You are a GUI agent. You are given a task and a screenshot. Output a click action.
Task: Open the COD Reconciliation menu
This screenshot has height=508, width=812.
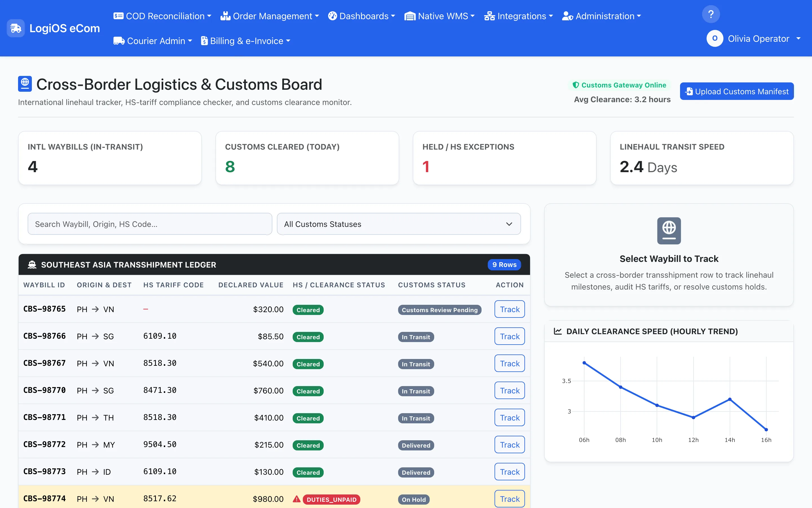[x=162, y=16]
